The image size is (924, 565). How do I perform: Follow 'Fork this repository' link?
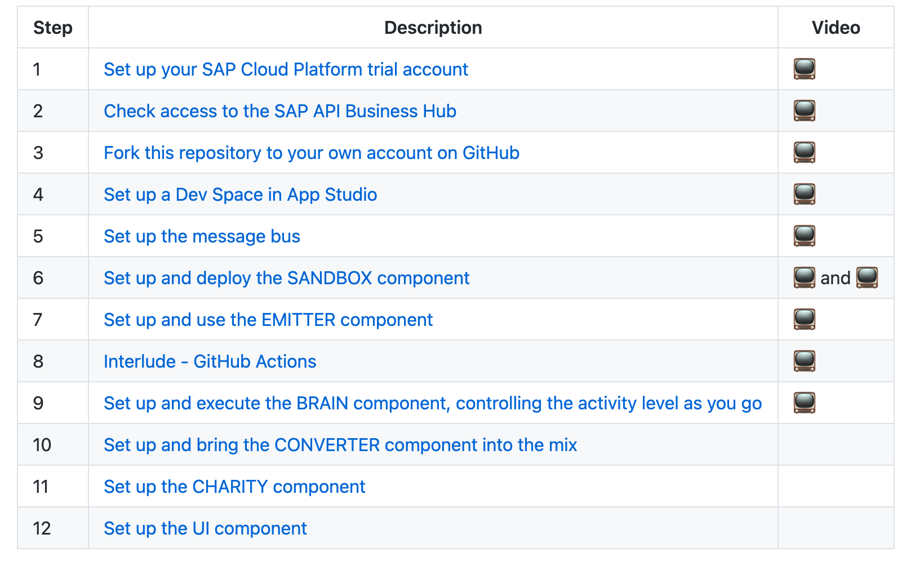click(x=312, y=153)
